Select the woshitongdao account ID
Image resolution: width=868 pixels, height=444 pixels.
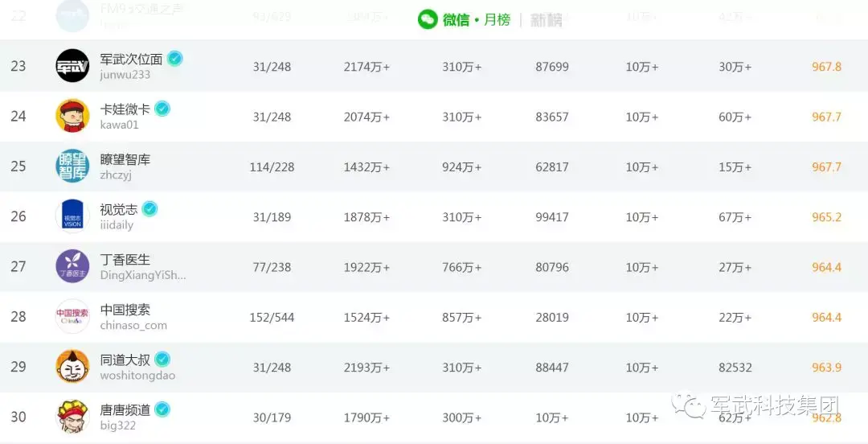click(x=138, y=376)
